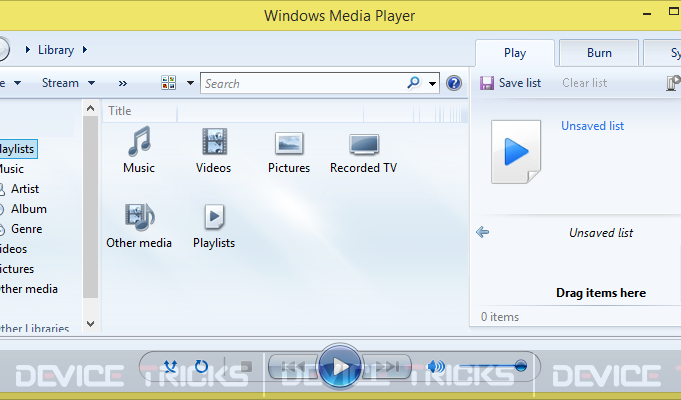This screenshot has height=400, width=681.
Task: Open the Playlists icon in library
Action: pyautogui.click(x=214, y=217)
